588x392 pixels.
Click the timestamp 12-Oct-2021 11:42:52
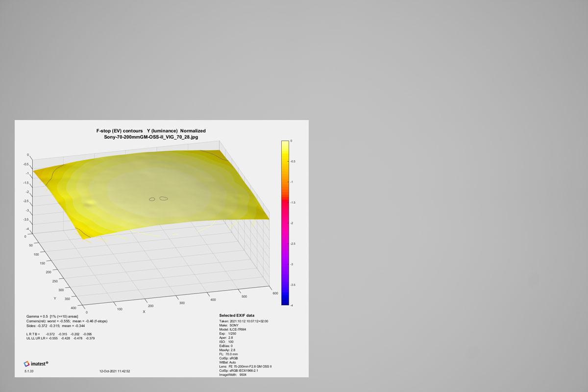115,371
